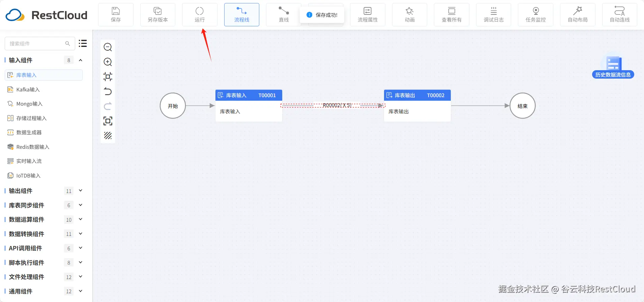Zoom in the canvas

[x=108, y=62]
